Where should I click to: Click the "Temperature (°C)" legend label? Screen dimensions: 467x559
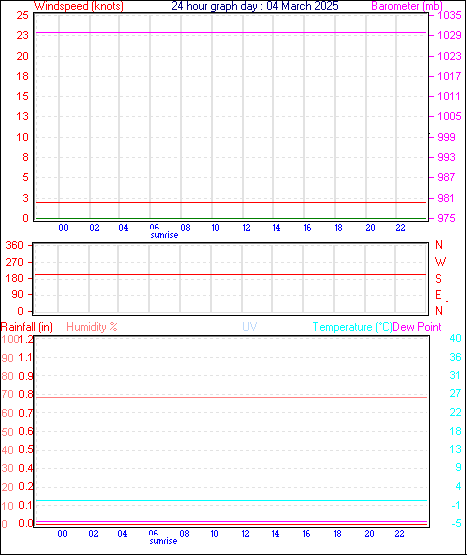click(x=352, y=327)
